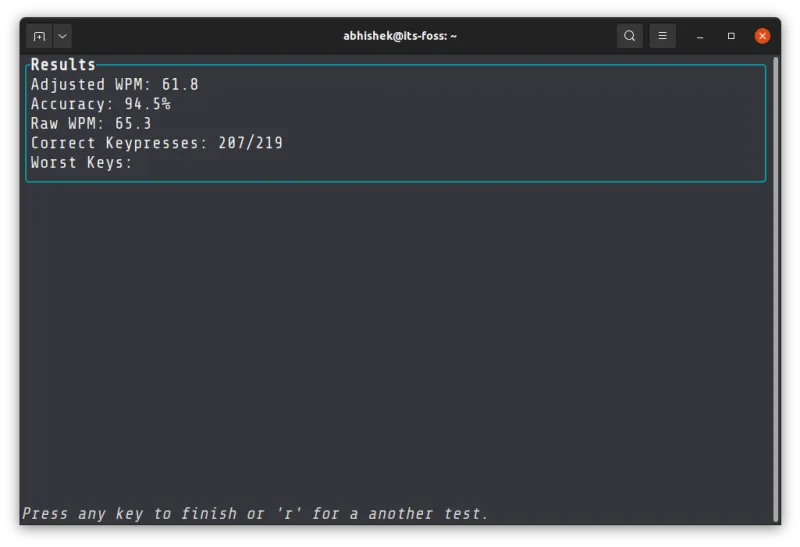Click the 61.8 adjusted WPM value

click(180, 85)
